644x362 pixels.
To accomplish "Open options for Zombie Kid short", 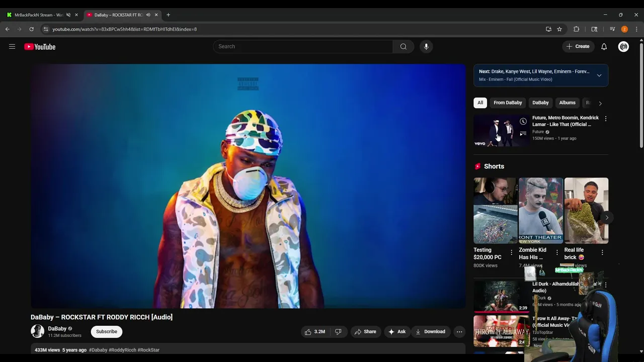I will (x=557, y=252).
